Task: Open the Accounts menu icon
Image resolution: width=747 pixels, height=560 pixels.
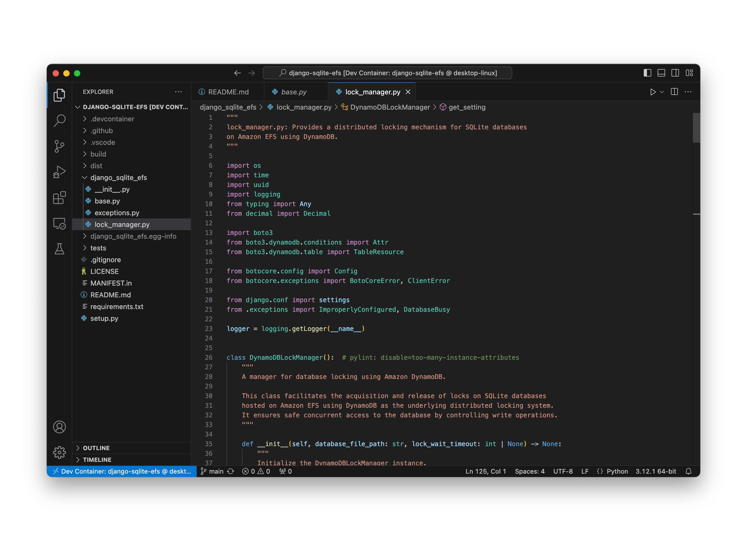Action: coord(59,427)
